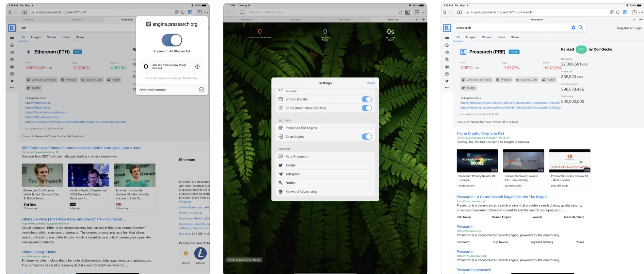Switch to Videos tab on eth results
This screenshot has width=644, height=274.
(52, 37)
